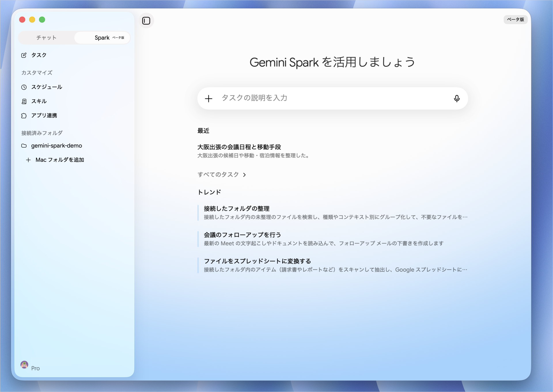
Task: Click the カスタマイズ sidebar heading
Action: (37, 73)
